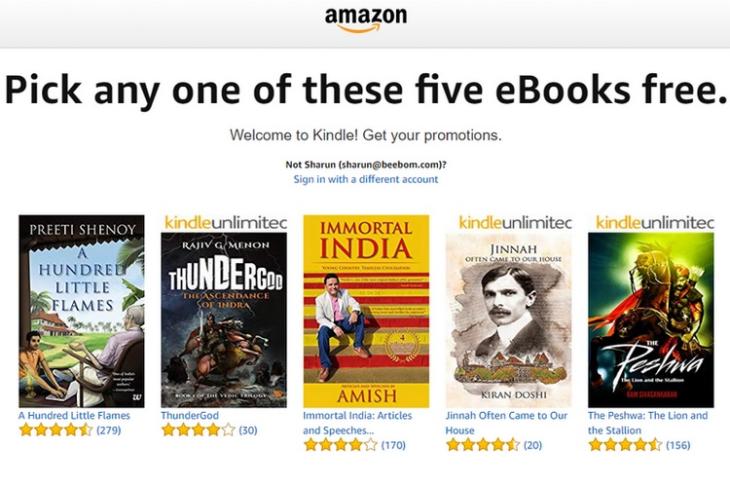This screenshot has height=487, width=730.
Task: View The Peshwa star rating
Action: (x=626, y=445)
